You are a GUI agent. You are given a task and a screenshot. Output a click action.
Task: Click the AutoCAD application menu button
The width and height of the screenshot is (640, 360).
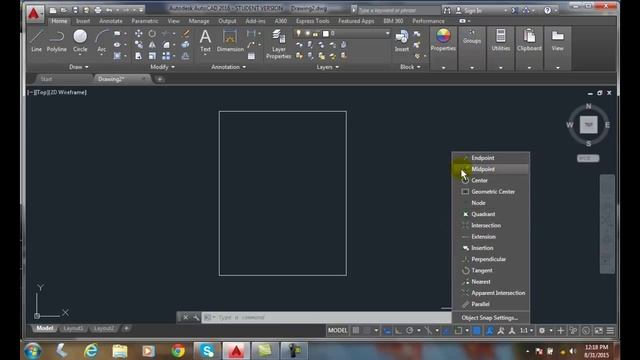coord(35,13)
